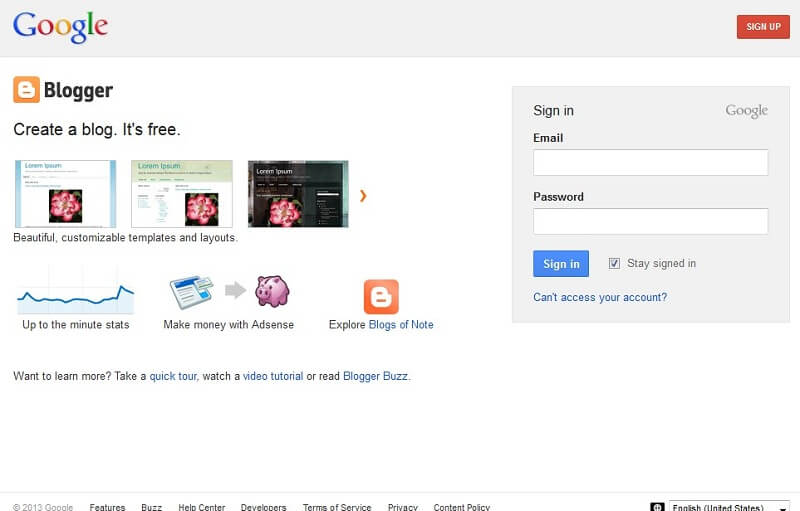Click the blue Sign in button
The image size is (800, 511).
pos(561,264)
